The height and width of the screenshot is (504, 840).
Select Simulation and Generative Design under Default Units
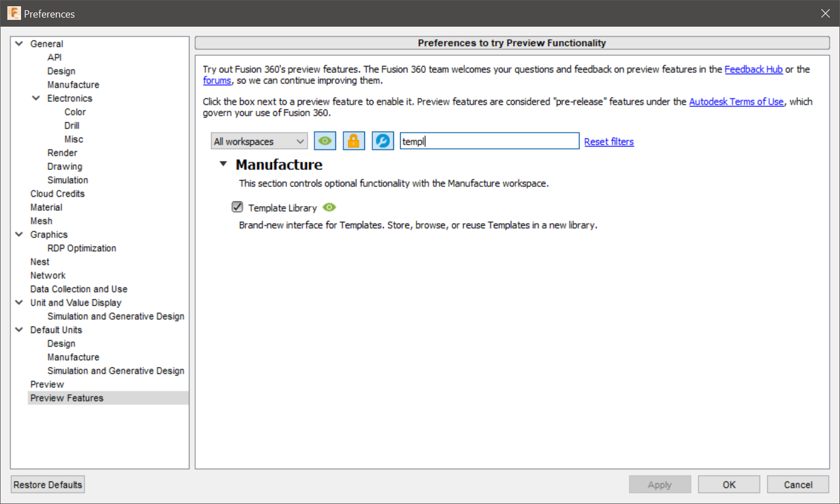pyautogui.click(x=116, y=371)
